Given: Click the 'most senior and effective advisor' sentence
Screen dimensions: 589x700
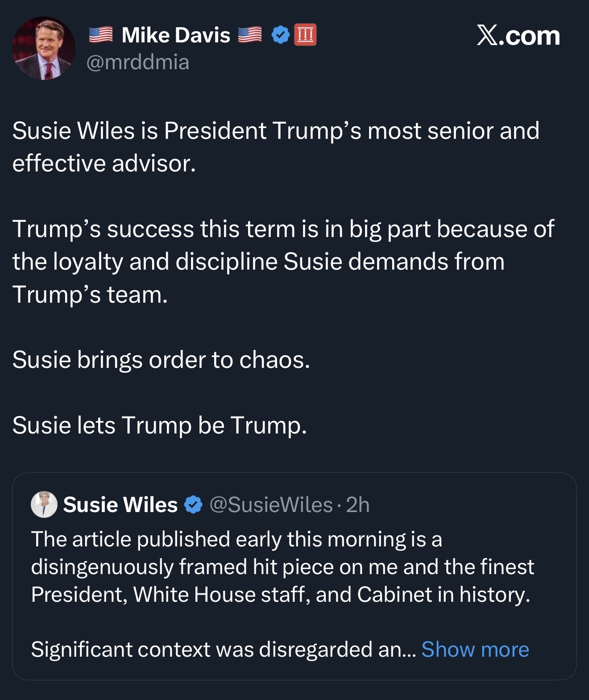Looking at the screenshot, I should [x=276, y=146].
